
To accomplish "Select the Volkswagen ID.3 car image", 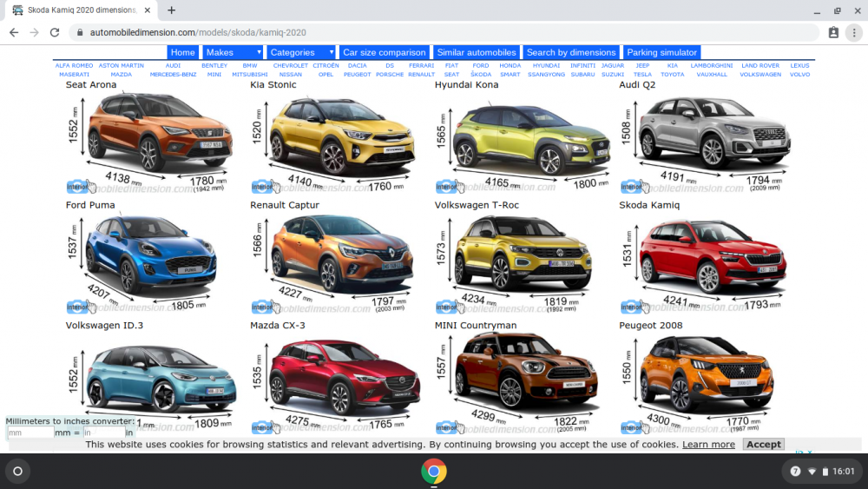I will (x=161, y=380).
